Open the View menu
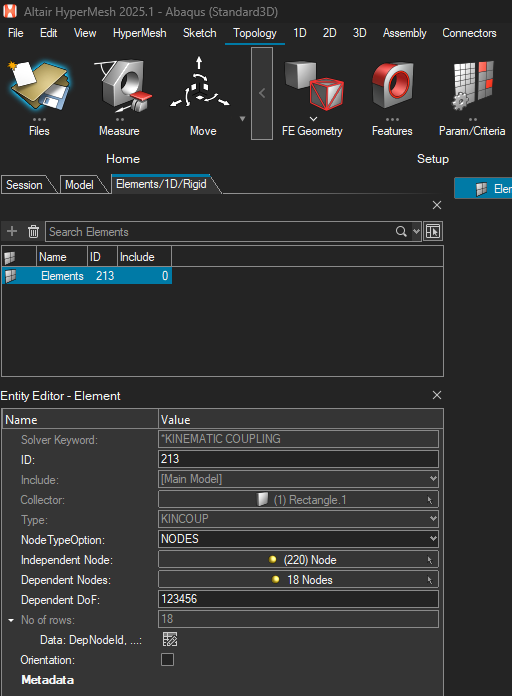512x696 pixels. coord(85,33)
